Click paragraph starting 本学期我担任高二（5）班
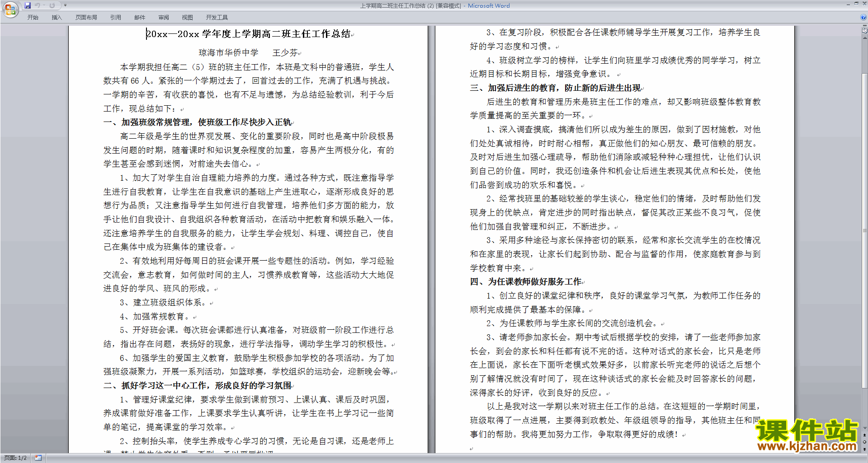This screenshot has height=463, width=868. (249, 88)
